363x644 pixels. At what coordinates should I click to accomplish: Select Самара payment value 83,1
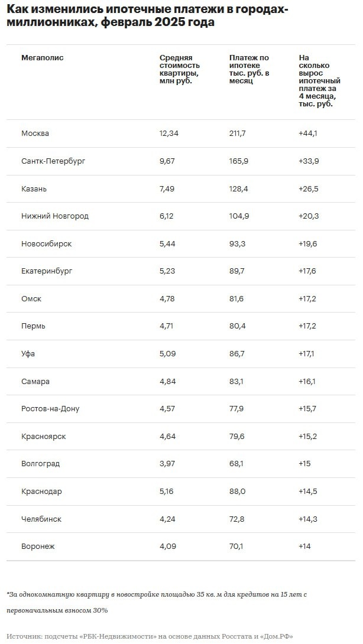click(x=238, y=382)
